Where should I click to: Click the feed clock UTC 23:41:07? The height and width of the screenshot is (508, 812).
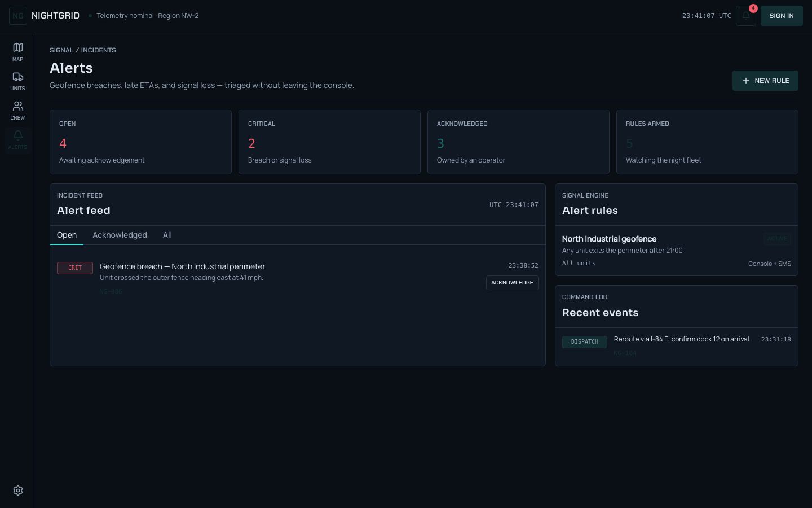(x=514, y=205)
